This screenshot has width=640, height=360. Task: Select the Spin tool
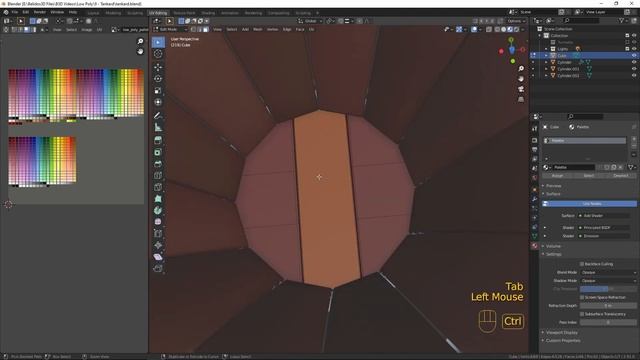coord(158,210)
